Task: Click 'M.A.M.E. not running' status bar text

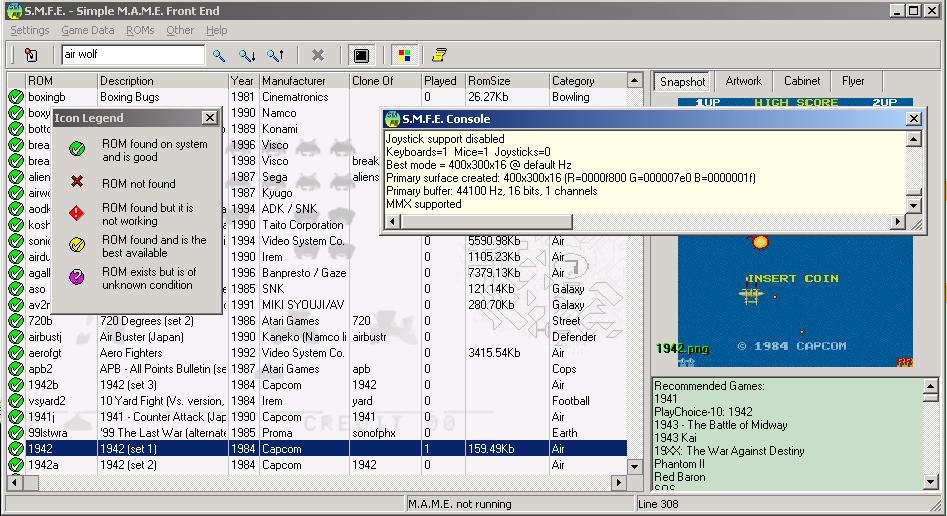Action: pos(459,504)
